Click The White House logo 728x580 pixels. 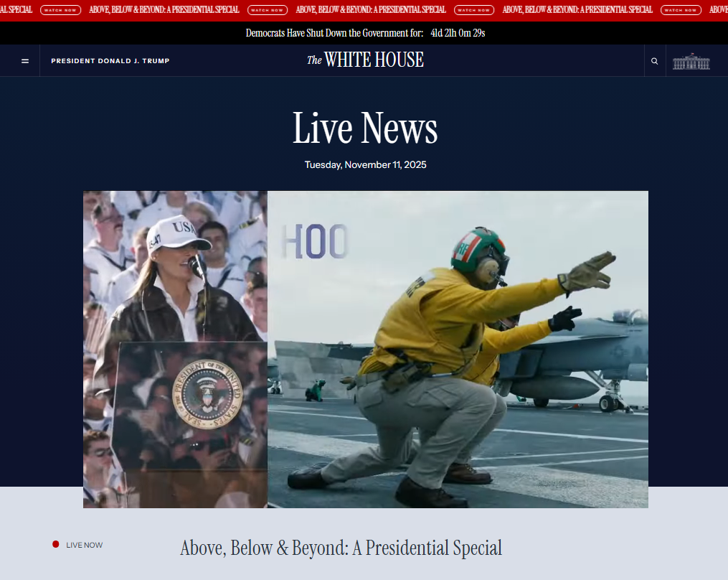tap(365, 60)
